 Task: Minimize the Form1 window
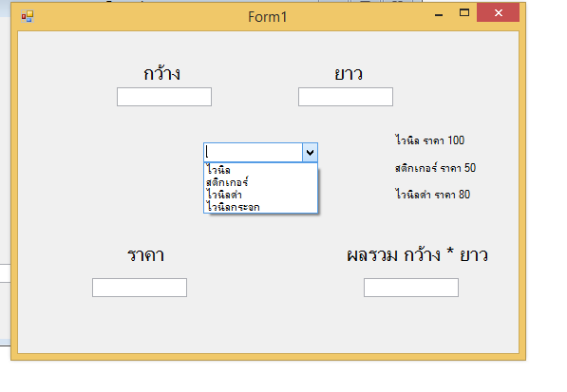point(439,13)
